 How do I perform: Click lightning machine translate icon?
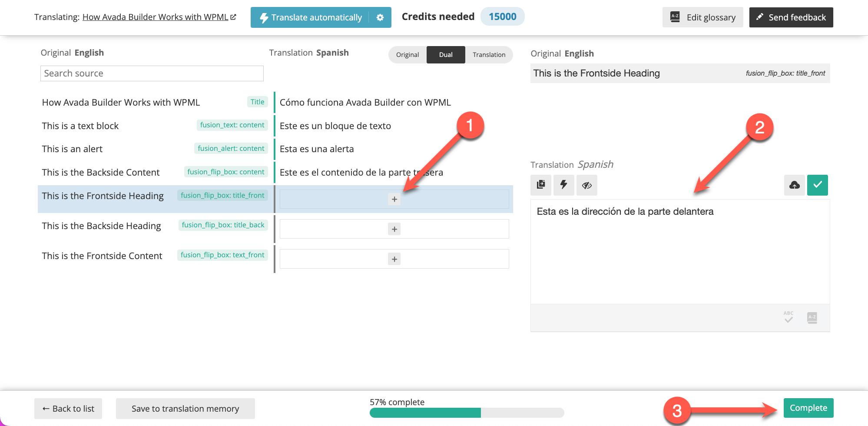coord(564,185)
